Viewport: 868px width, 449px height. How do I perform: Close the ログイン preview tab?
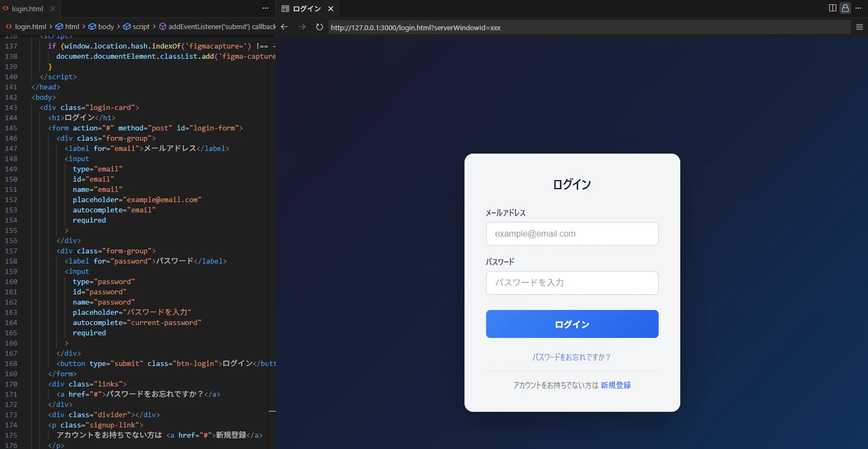coord(331,9)
